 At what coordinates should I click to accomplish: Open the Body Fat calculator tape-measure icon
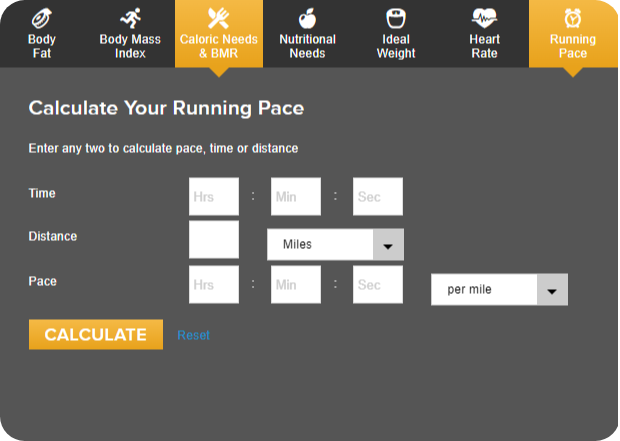[42, 18]
